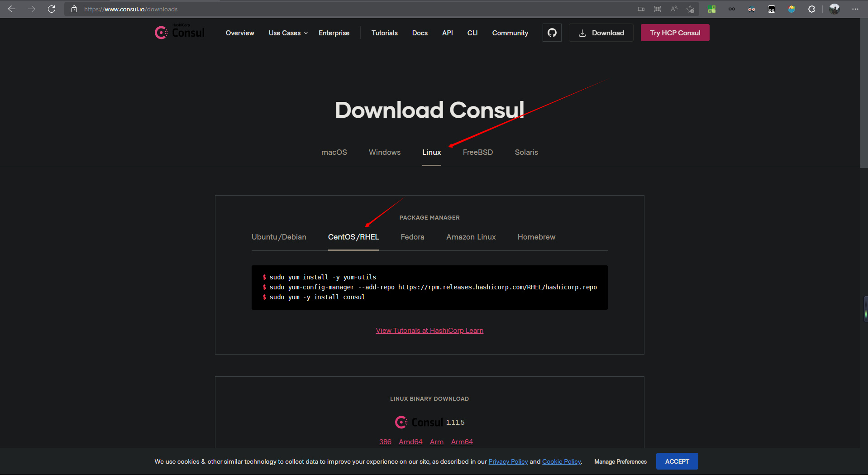Open the browser Extensions puzzle menu

[811, 9]
